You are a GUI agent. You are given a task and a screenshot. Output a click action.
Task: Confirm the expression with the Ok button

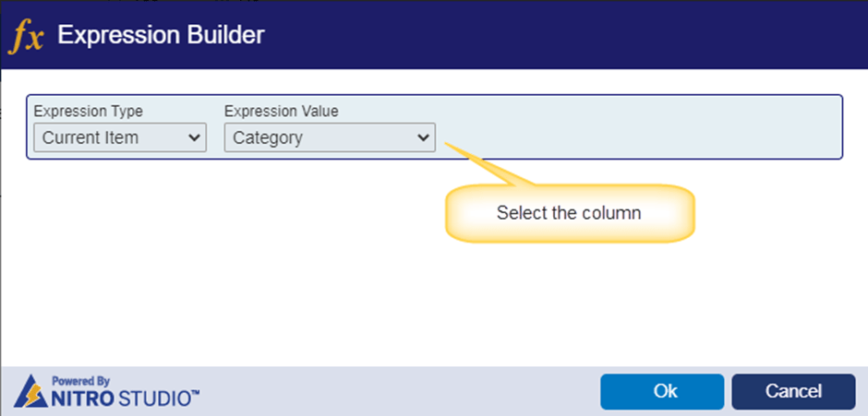click(662, 392)
